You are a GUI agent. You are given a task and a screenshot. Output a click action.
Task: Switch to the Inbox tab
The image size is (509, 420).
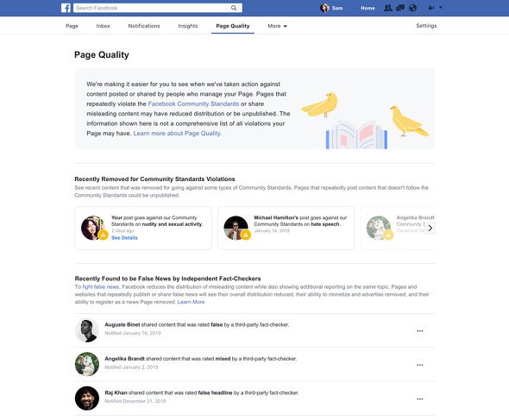[103, 26]
